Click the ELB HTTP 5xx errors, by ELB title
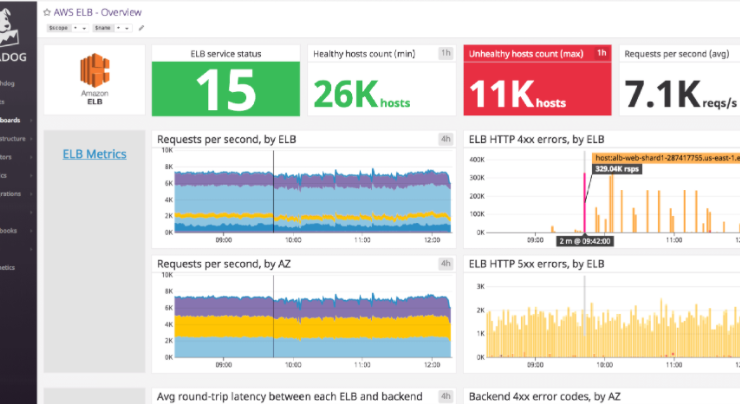The image size is (740, 404). (537, 264)
